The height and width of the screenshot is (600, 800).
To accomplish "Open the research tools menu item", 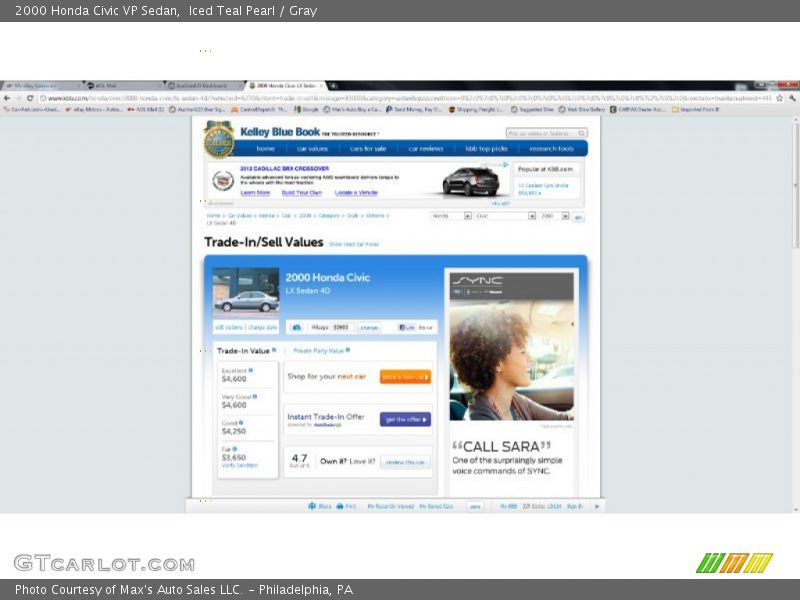I will tap(552, 148).
